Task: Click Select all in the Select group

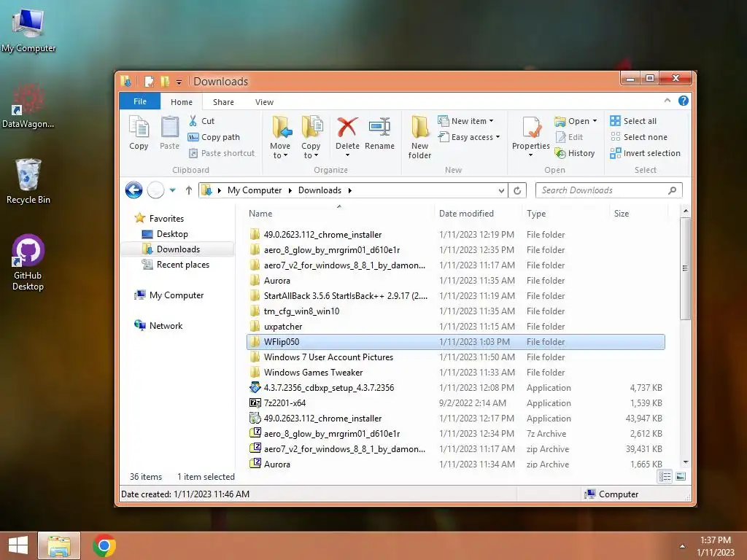Action: pyautogui.click(x=633, y=121)
